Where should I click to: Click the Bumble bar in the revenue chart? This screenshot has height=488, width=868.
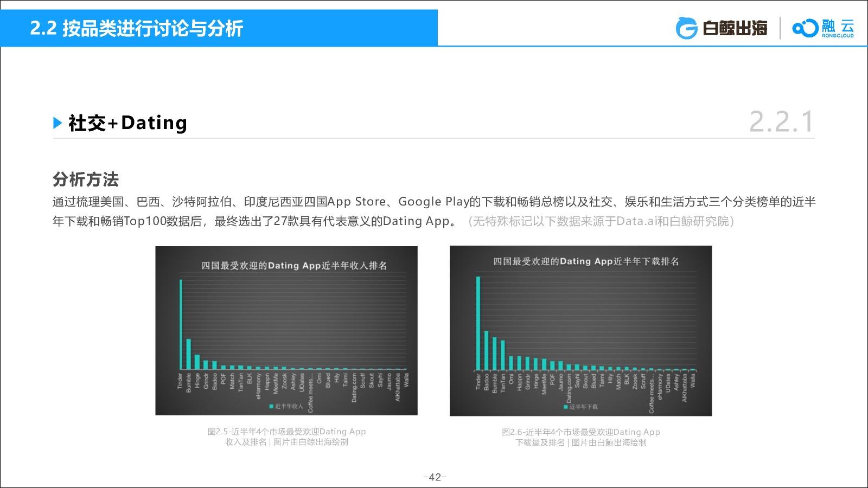coord(189,354)
